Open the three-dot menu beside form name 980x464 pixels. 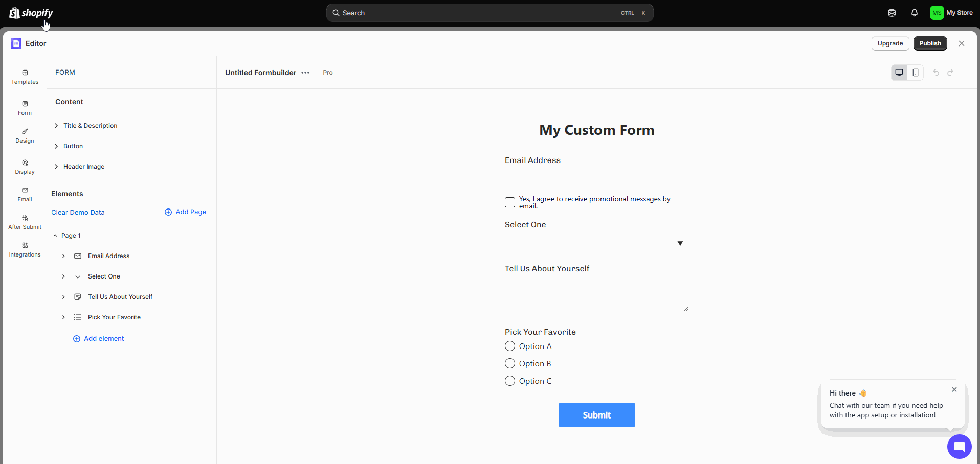coord(305,73)
